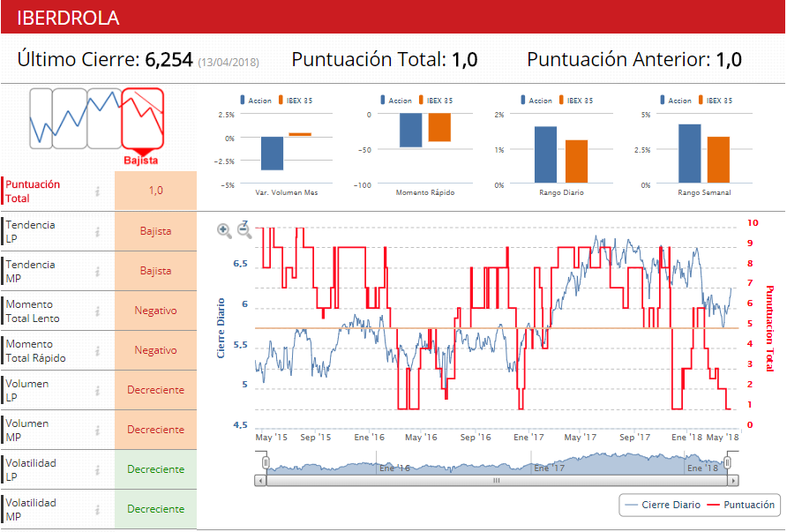Click the Ene '17 label in the navigator
Screen dimensions: 787x532
click(x=549, y=468)
